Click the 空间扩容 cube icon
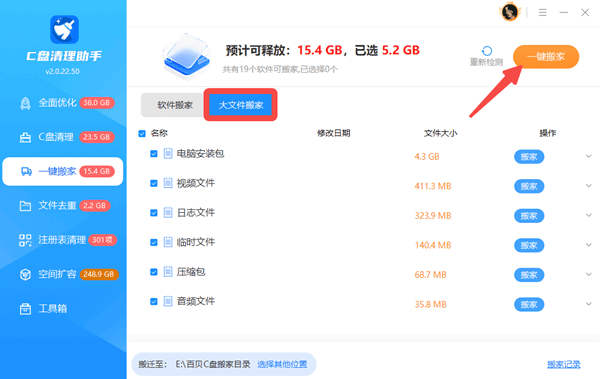 click(25, 274)
